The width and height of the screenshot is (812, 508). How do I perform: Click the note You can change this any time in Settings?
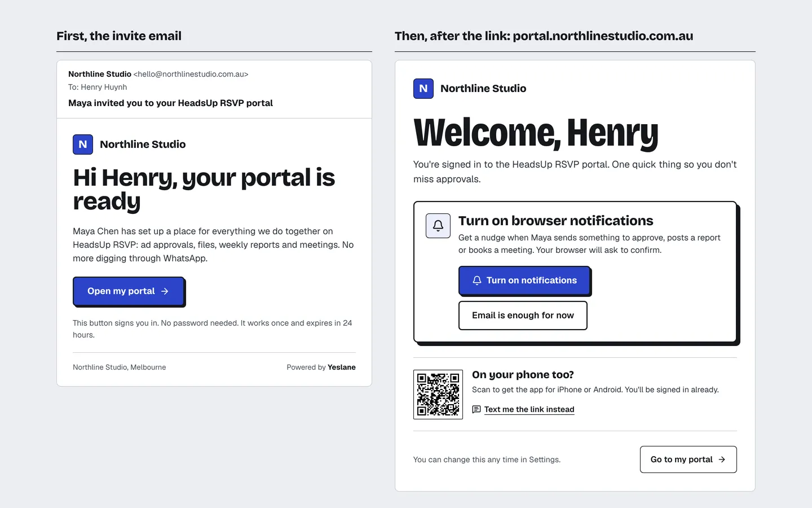[x=487, y=459]
